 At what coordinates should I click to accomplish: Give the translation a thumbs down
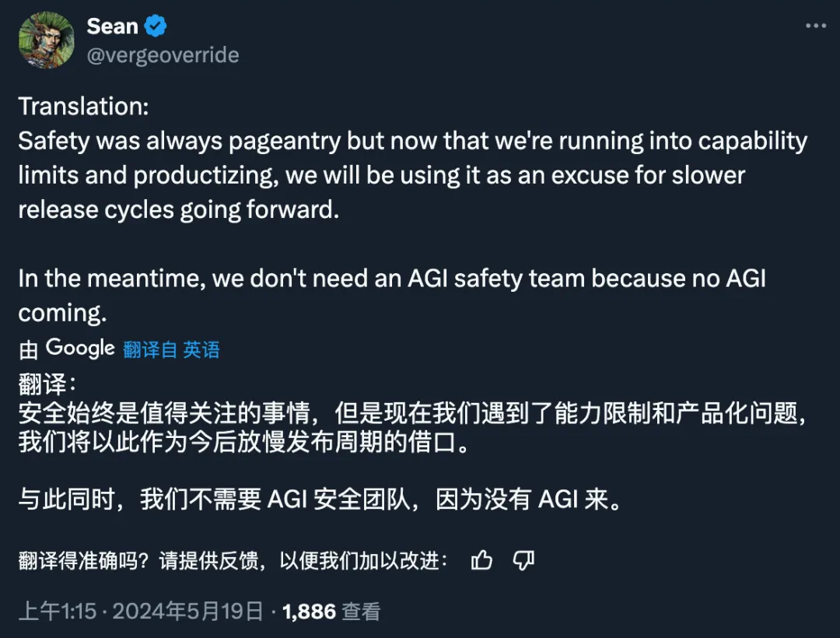tap(523, 560)
